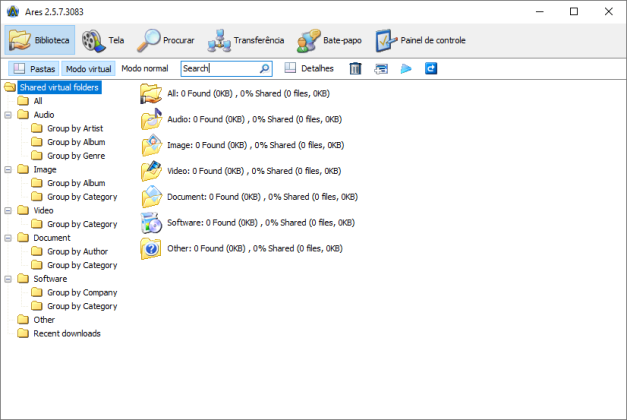Close the Ares window
627x420 pixels.
(x=608, y=12)
